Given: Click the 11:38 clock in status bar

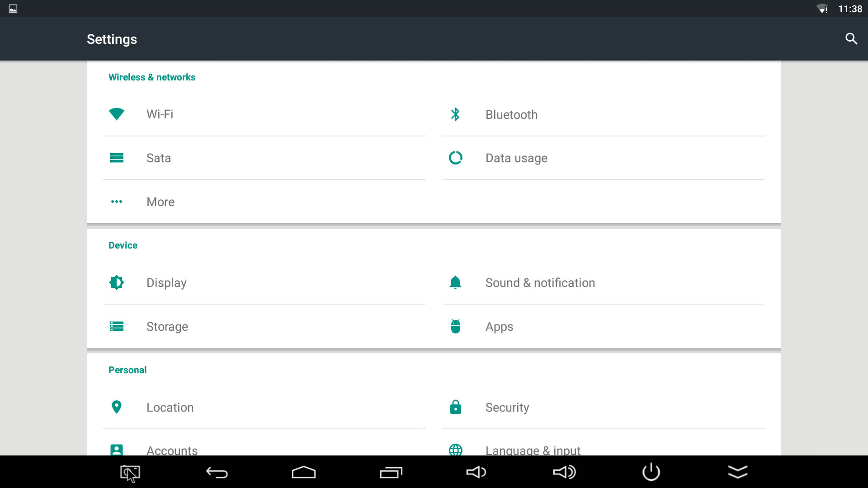Looking at the screenshot, I should (x=850, y=9).
